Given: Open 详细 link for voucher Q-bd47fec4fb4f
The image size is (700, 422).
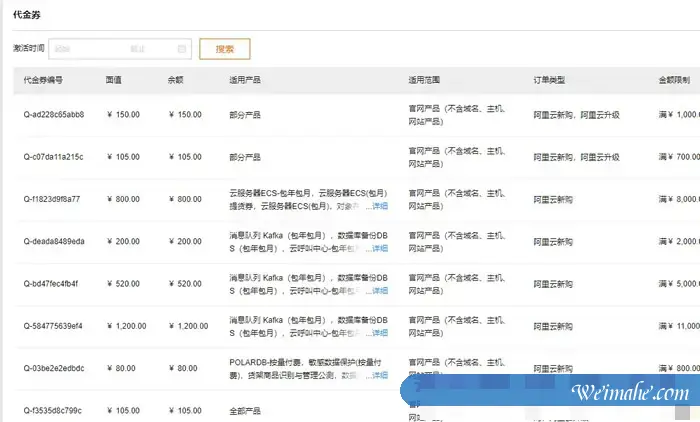Looking at the screenshot, I should click(380, 291).
